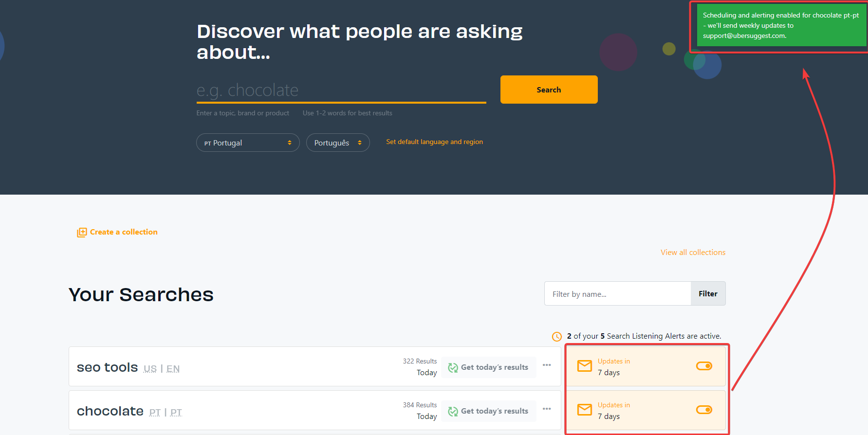Open three-dot menu for chocolate search
Screen dimensions: 868x435
(x=547, y=409)
